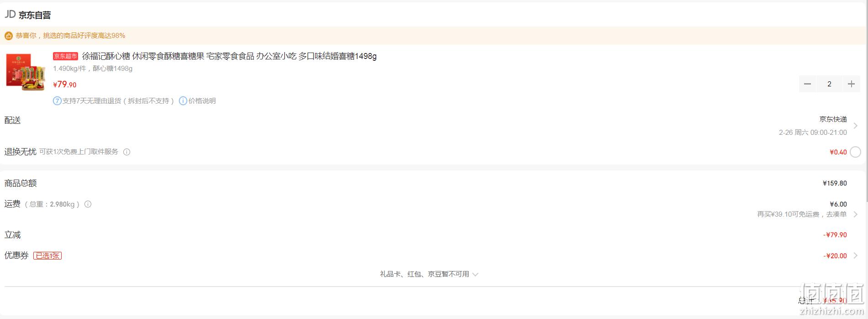This screenshot has height=319, width=868.
Task: Click the 7-day return policy icon
Action: pos(57,101)
